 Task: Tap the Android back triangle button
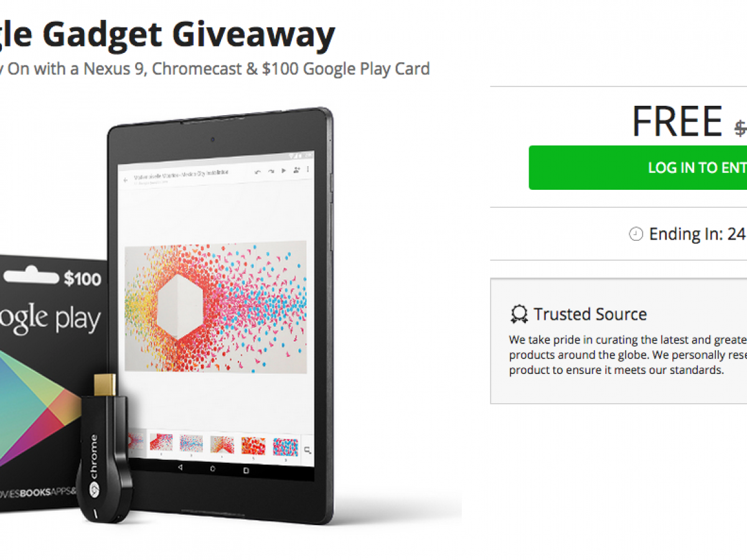pyautogui.click(x=181, y=467)
